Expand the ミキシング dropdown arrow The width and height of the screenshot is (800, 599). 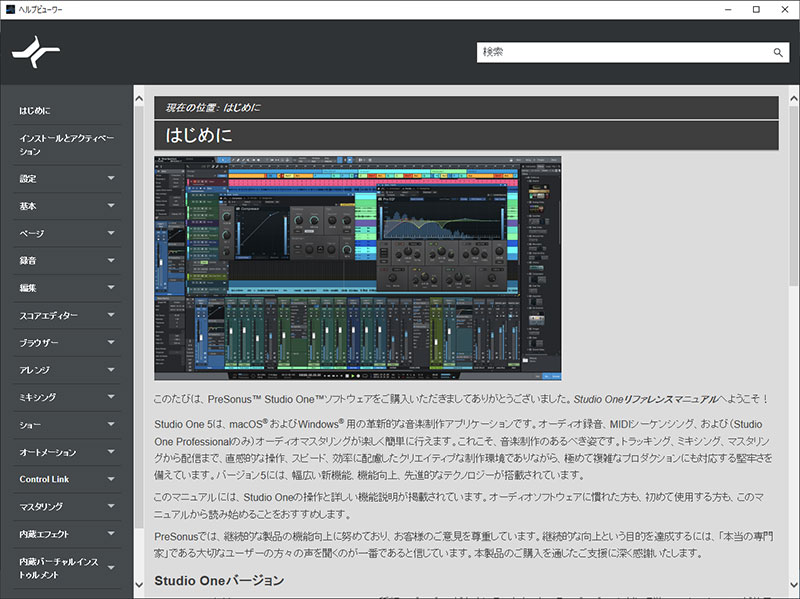tap(111, 397)
